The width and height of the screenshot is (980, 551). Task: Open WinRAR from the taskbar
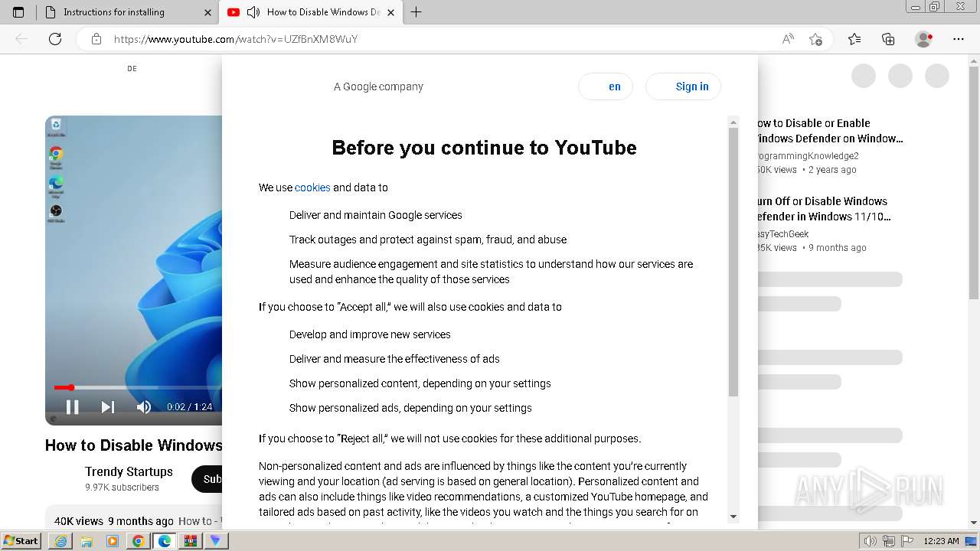[190, 541]
